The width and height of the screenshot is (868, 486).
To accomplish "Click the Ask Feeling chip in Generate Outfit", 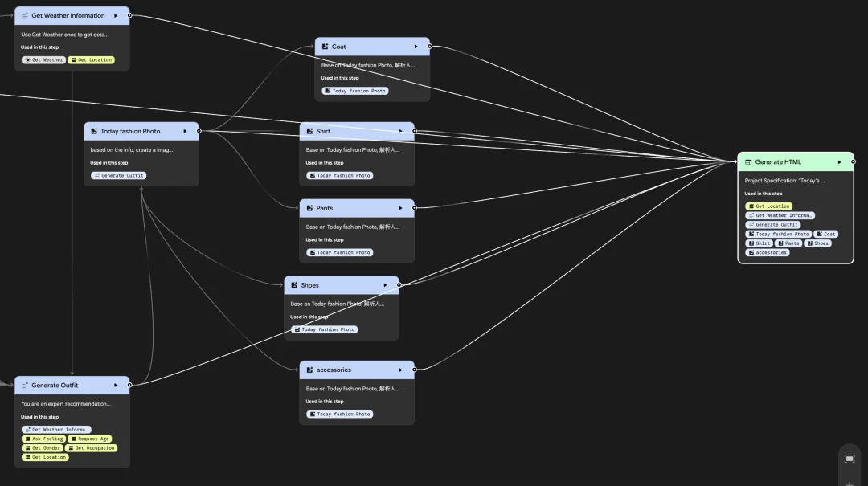I will [43, 439].
